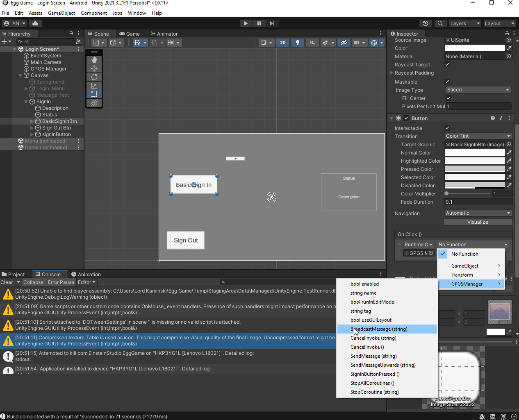Open object picker for Target Graphic

tap(509, 144)
